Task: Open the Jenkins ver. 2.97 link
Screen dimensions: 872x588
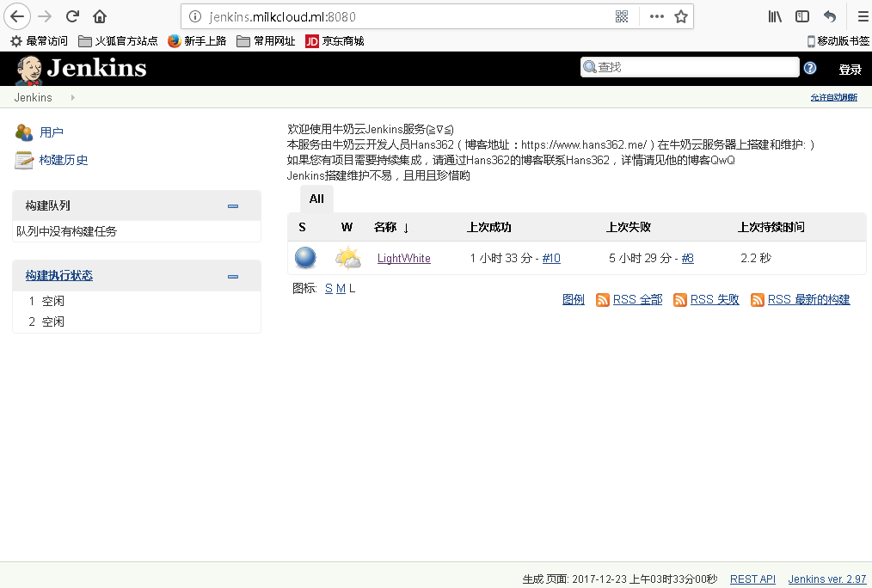Action: [x=827, y=579]
